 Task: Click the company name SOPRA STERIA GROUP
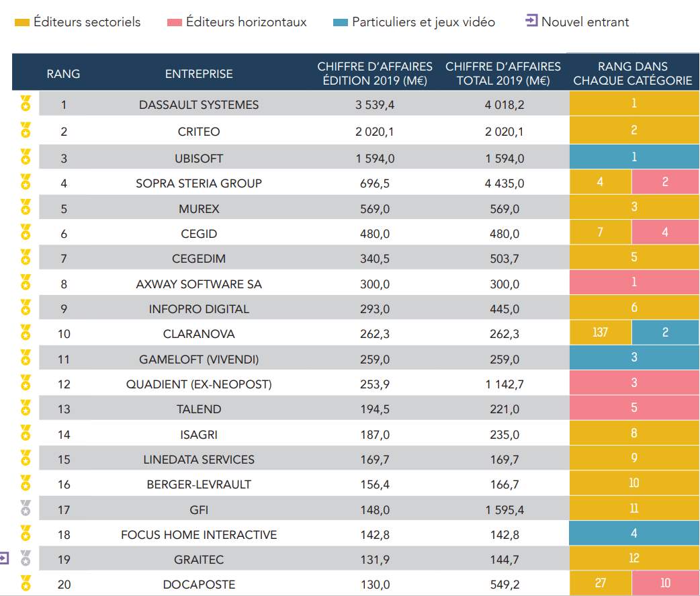pos(199,183)
